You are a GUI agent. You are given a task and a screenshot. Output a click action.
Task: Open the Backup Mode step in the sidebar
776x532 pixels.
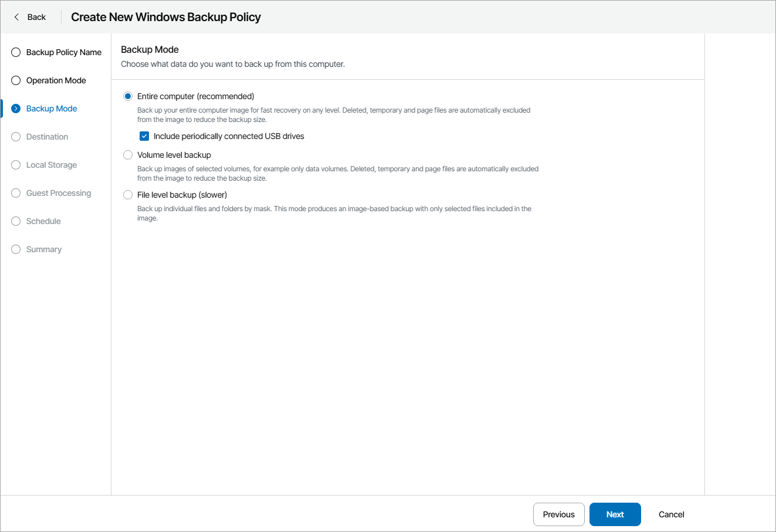tap(52, 109)
